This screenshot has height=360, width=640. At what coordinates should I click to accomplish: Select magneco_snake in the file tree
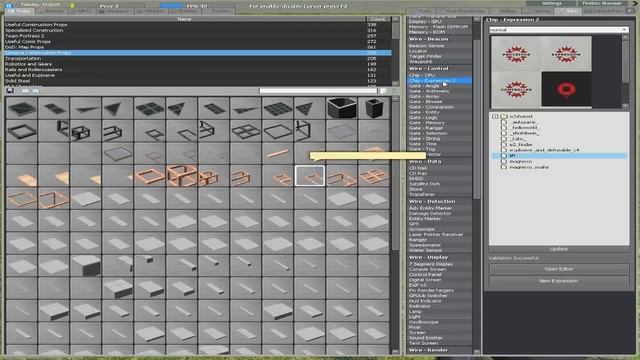529,167
